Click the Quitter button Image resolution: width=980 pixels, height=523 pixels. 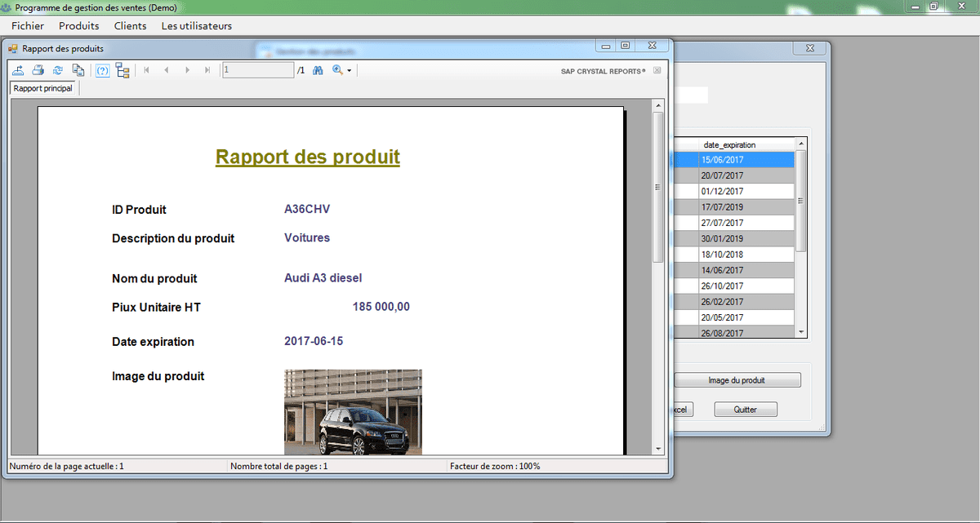pyautogui.click(x=745, y=410)
